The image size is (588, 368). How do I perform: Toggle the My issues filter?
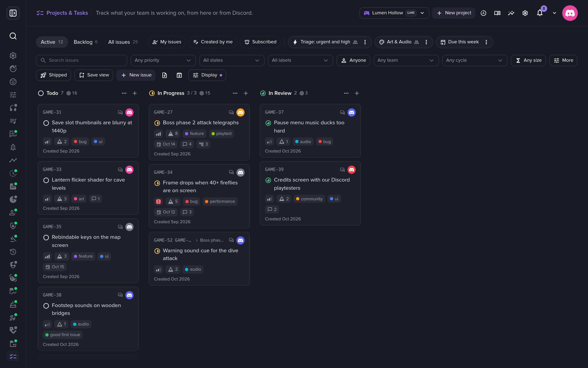pyautogui.click(x=167, y=42)
